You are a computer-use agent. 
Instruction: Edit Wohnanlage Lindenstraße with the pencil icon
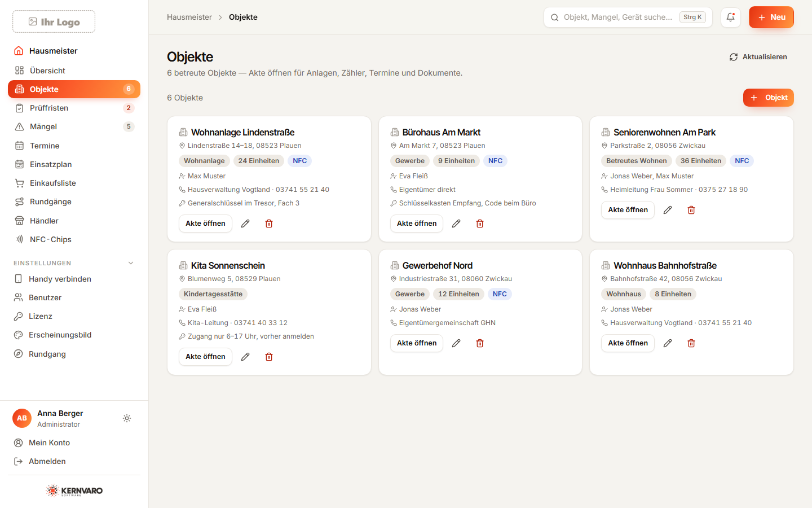point(245,224)
